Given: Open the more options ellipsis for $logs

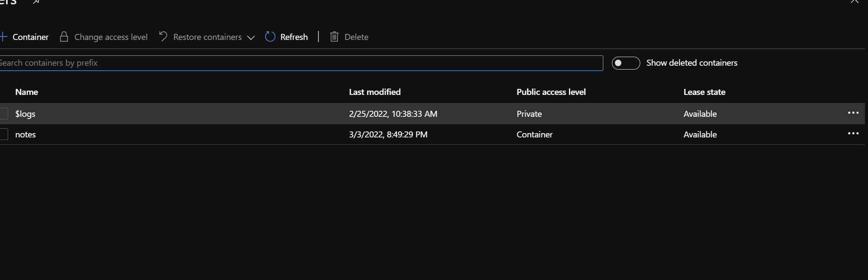Looking at the screenshot, I should tap(853, 113).
